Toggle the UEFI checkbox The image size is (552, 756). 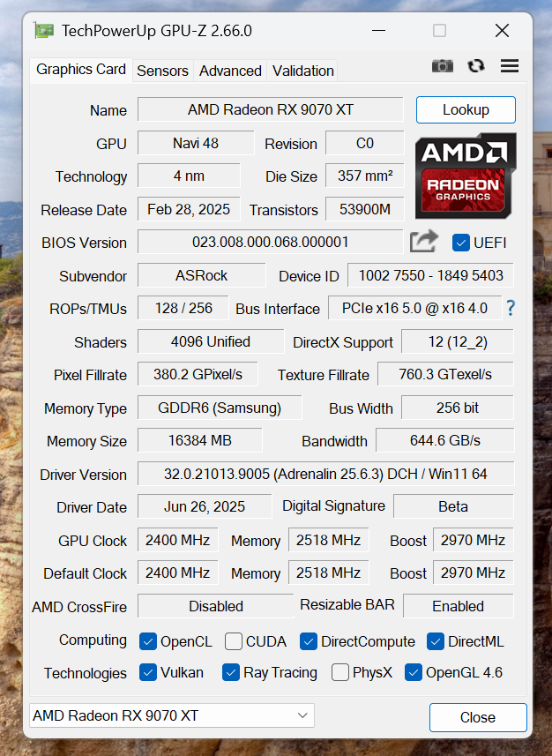tap(461, 243)
